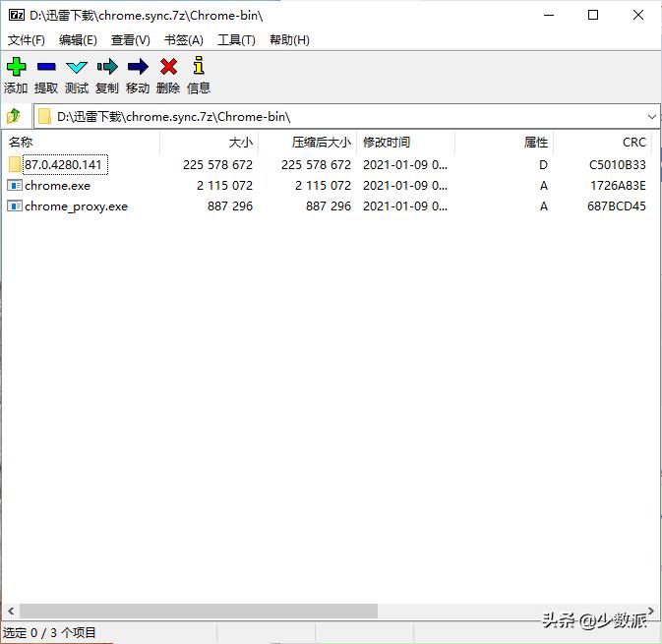This screenshot has height=644, width=662.
Task: Click horizontal scrollbar left arrow
Action: (11, 611)
